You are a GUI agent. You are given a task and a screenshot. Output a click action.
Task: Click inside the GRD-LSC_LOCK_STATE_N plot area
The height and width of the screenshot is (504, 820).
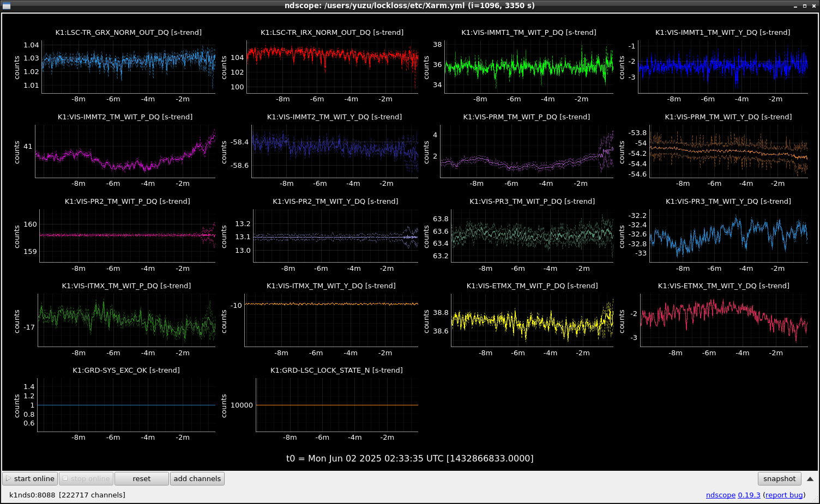pyautogui.click(x=337, y=404)
